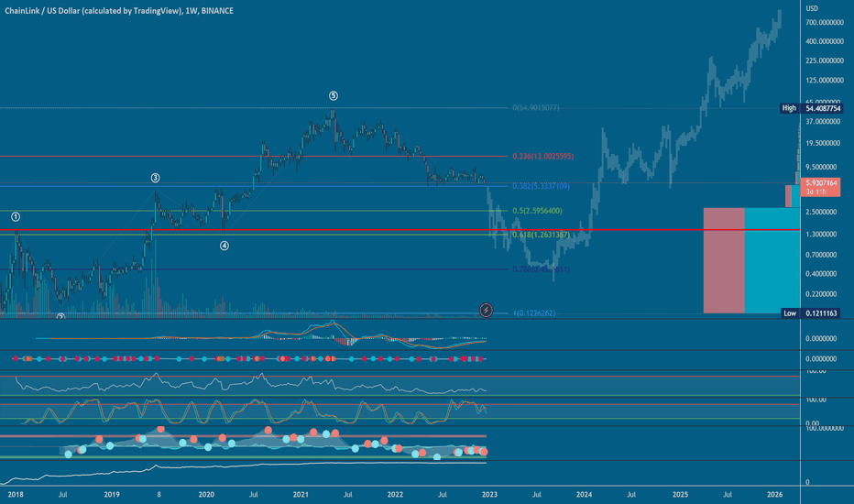The height and width of the screenshot is (504, 854).
Task: Select Fibonacci level 1(0.1226262) label
Action: tap(533, 313)
